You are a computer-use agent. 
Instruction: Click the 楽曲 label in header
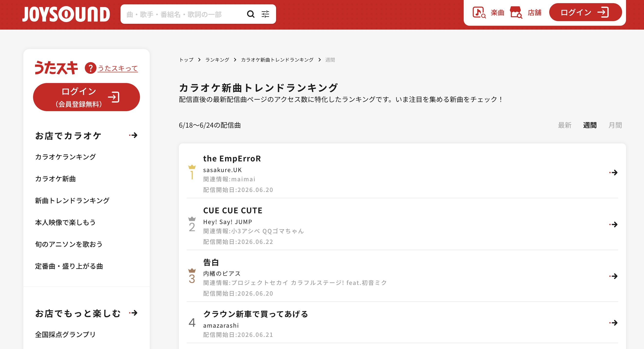pos(497,12)
